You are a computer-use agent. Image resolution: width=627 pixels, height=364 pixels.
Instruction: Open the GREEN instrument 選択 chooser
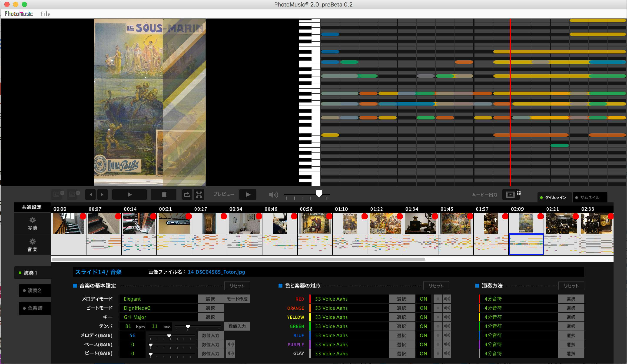[401, 326]
